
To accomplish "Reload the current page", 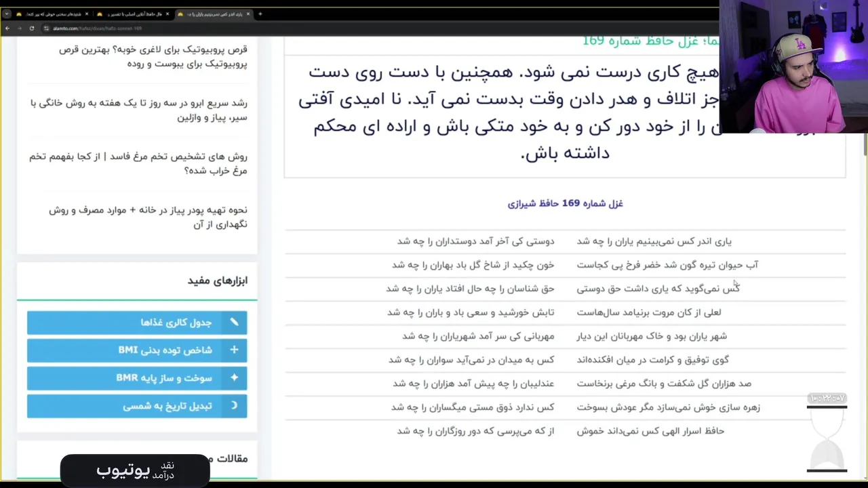I will 31,28.
